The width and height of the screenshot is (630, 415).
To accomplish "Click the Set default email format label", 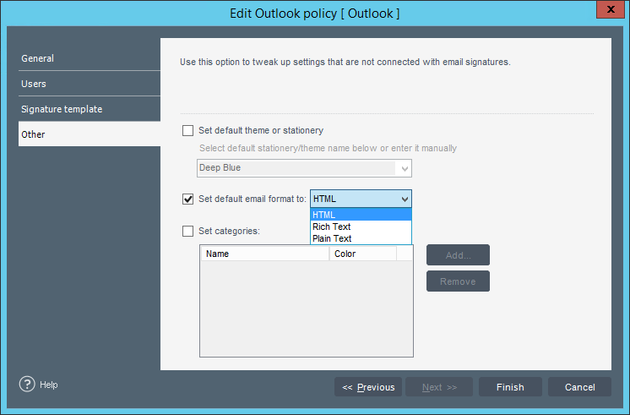I will pyautogui.click(x=252, y=199).
